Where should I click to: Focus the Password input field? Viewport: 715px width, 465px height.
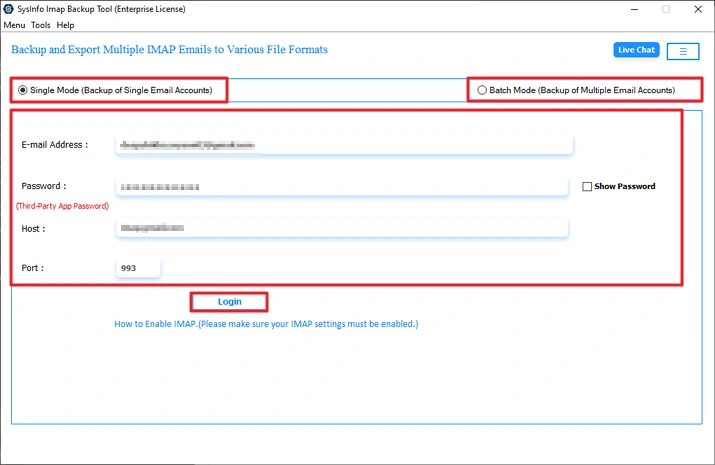342,186
